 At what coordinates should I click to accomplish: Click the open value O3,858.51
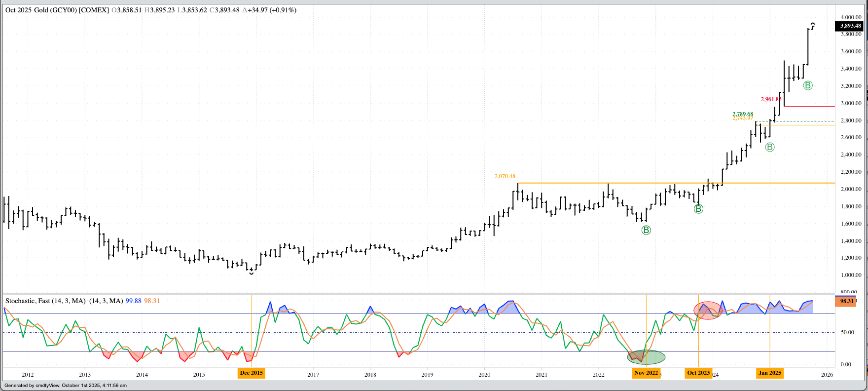tap(127, 10)
